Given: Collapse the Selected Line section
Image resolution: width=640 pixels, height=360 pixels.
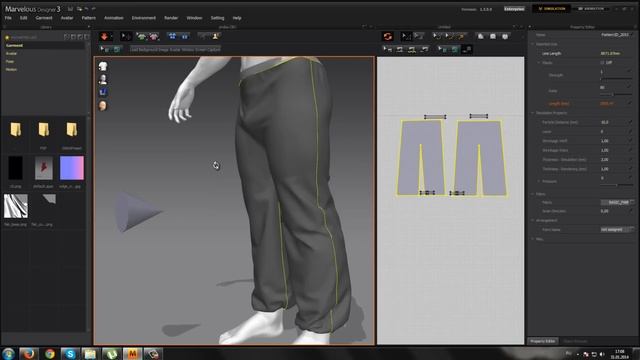Looking at the screenshot, I should 533,44.
